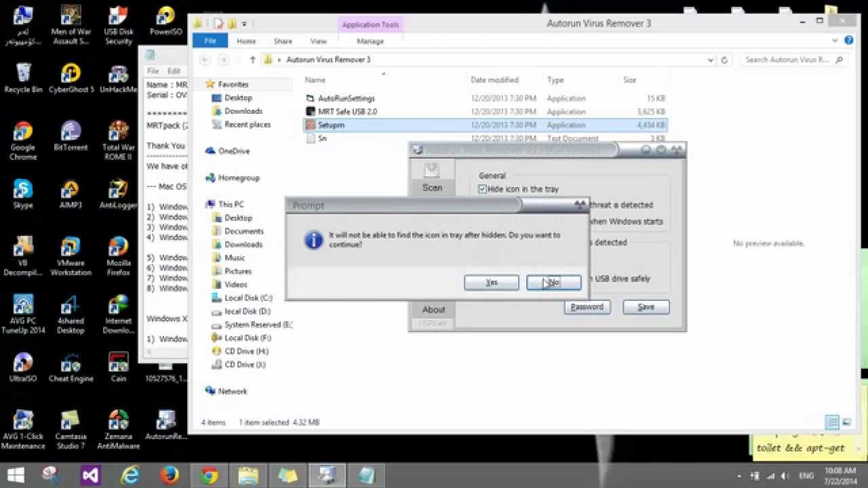Sort files by the Type column

[555, 80]
